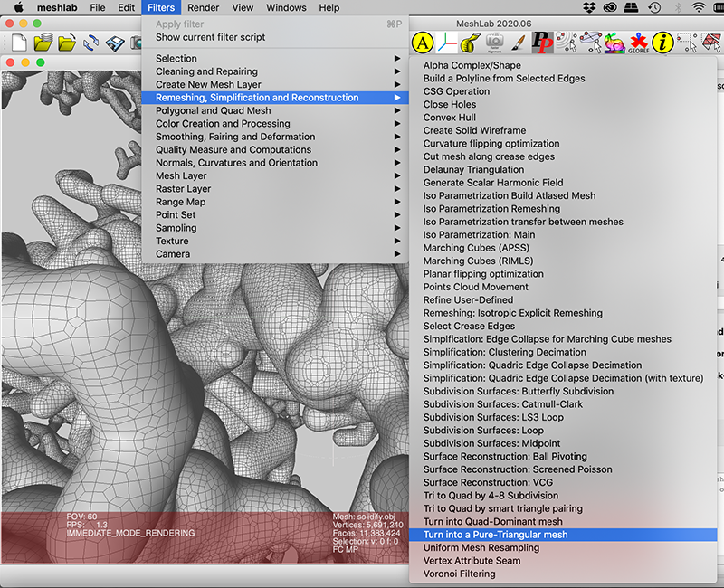Expand Quality Measure and Computations submenu
This screenshot has height=588, width=724.
(275, 149)
